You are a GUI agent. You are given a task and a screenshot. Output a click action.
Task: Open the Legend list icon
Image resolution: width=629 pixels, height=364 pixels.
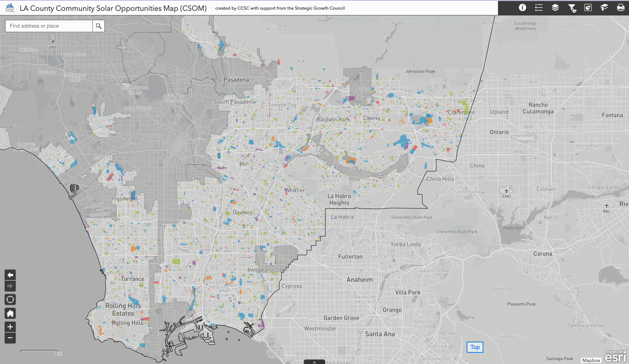pyautogui.click(x=539, y=8)
